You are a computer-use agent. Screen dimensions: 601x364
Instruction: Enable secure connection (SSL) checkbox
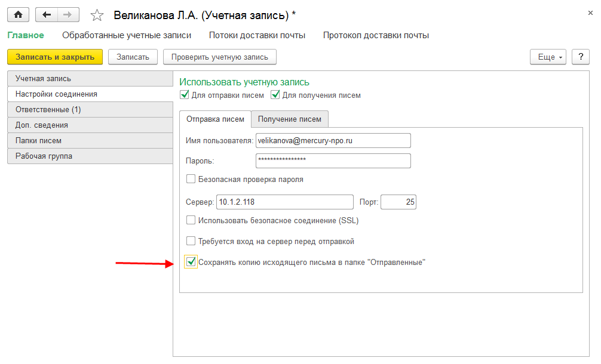coord(191,220)
